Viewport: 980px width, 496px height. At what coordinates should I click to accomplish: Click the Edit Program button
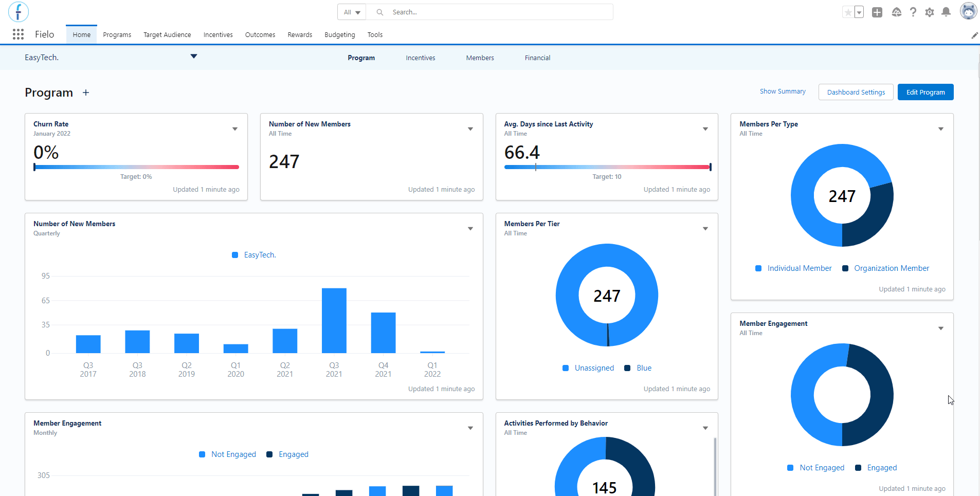click(925, 93)
